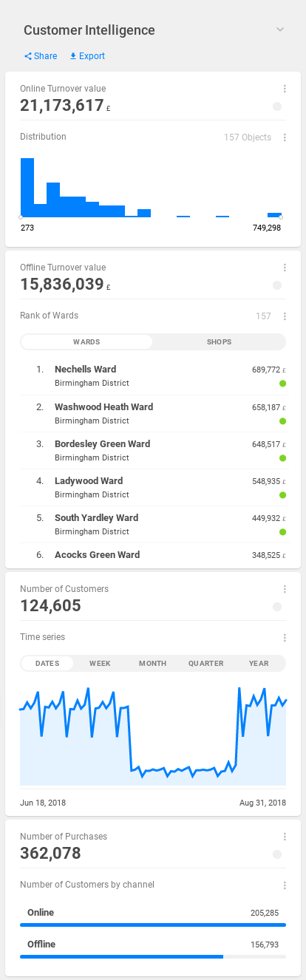Open Rank of Wards three-dot menu
This screenshot has width=306, height=980.
[285, 316]
